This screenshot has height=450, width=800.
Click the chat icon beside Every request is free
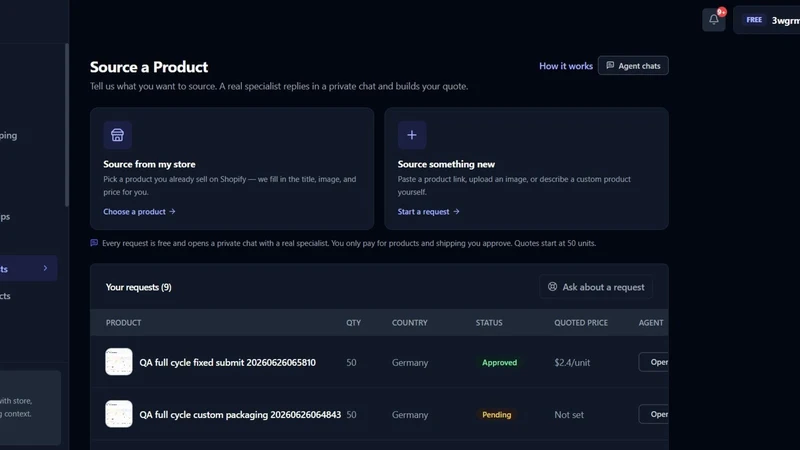[x=94, y=243]
